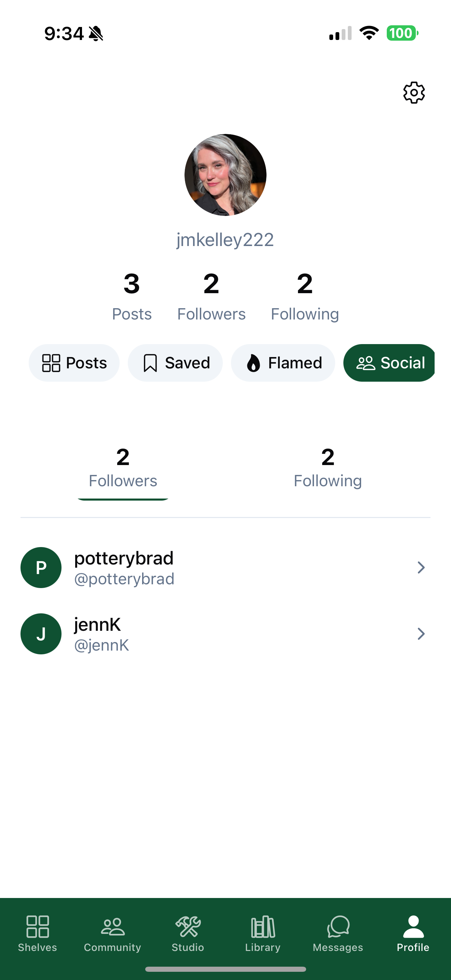Open the Shelves tab icon

click(x=37, y=926)
